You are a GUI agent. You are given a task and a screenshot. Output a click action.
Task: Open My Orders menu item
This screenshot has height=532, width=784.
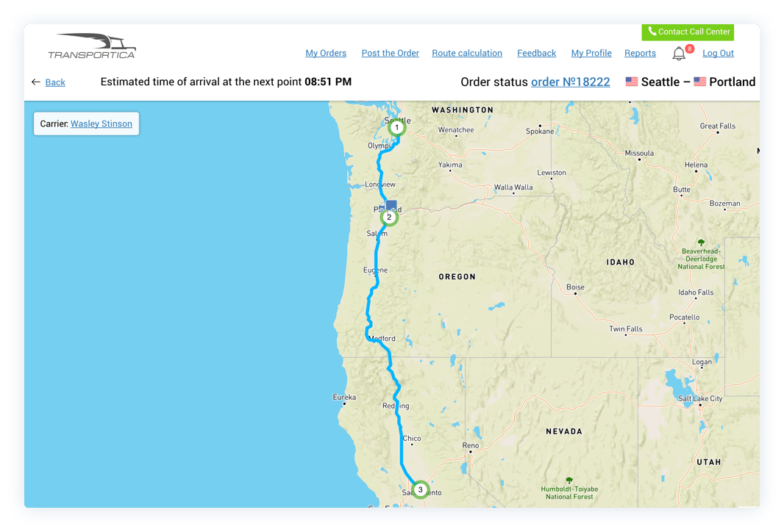click(x=326, y=53)
